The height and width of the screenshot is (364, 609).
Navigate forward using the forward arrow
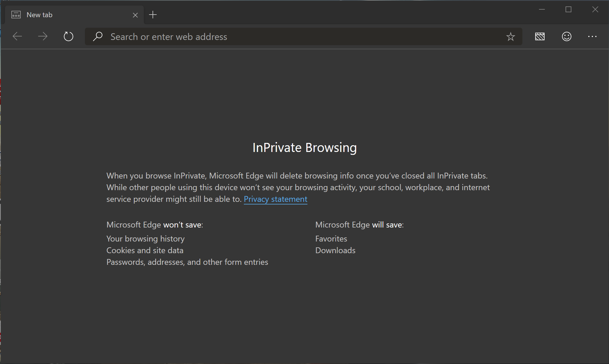point(43,36)
